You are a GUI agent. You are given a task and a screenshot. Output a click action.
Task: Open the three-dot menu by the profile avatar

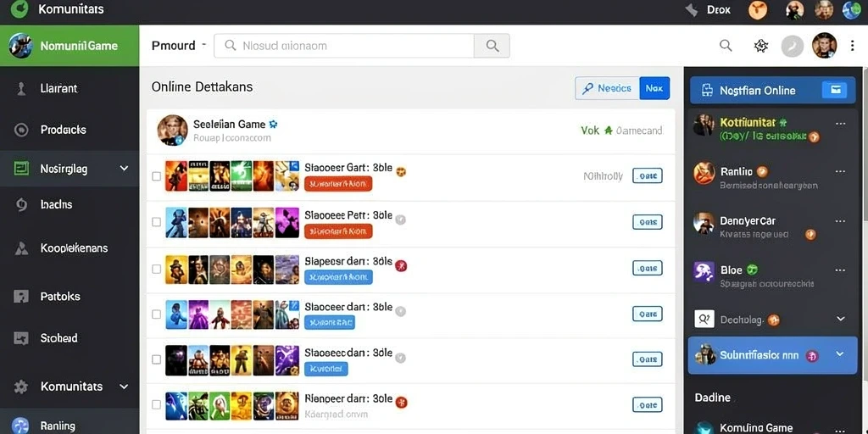pos(853,46)
